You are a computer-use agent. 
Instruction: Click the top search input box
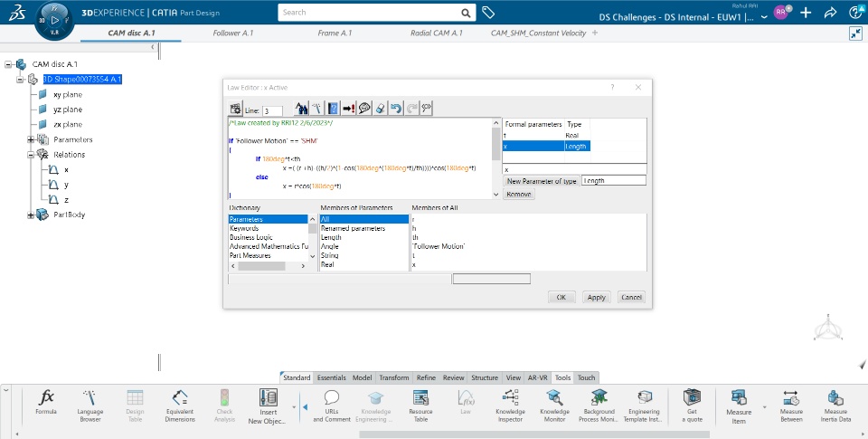click(x=369, y=12)
